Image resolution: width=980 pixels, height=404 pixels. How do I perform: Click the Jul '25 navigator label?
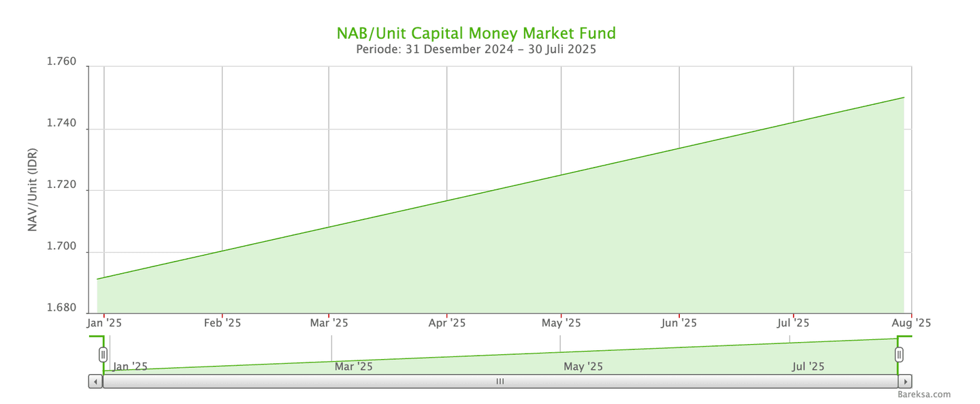tap(808, 367)
